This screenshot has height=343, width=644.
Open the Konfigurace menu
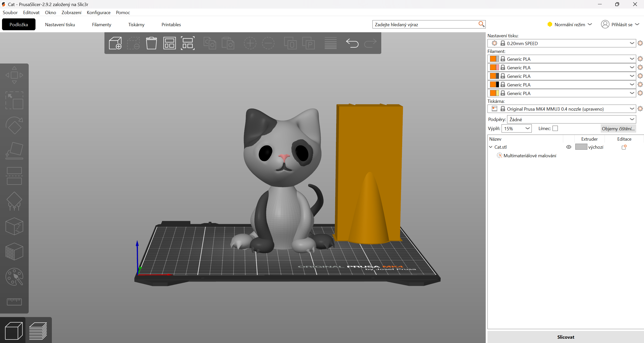click(x=98, y=12)
